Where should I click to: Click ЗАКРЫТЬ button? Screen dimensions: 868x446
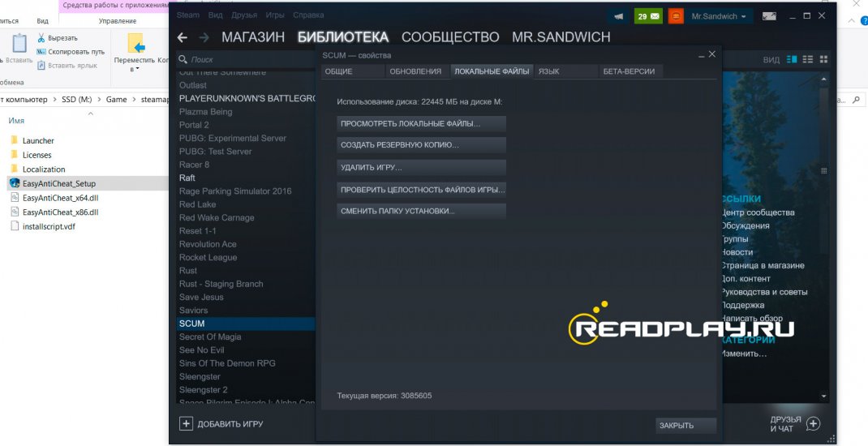(685, 425)
